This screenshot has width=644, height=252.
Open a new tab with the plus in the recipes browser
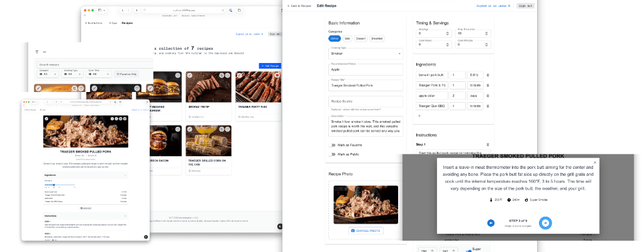136,10
